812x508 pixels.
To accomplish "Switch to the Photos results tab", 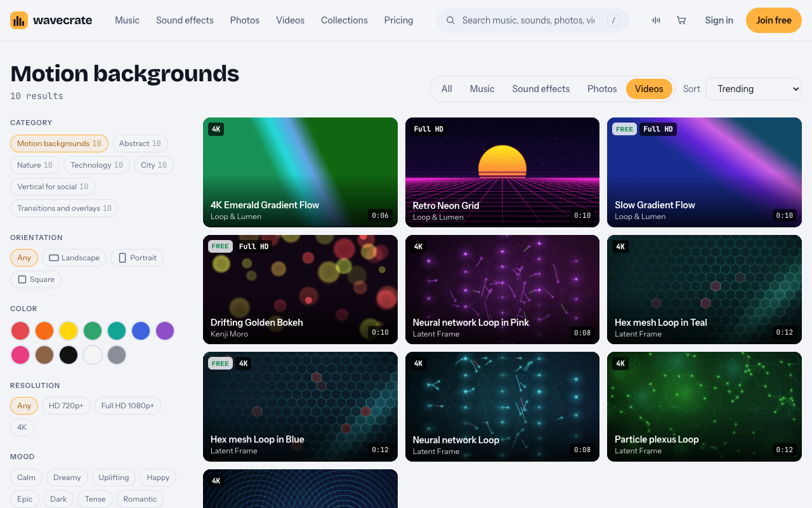I will [602, 89].
